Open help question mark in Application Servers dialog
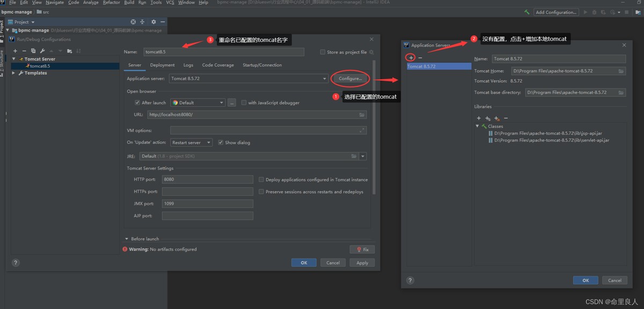Image resolution: width=644 pixels, height=309 pixels. [x=410, y=280]
